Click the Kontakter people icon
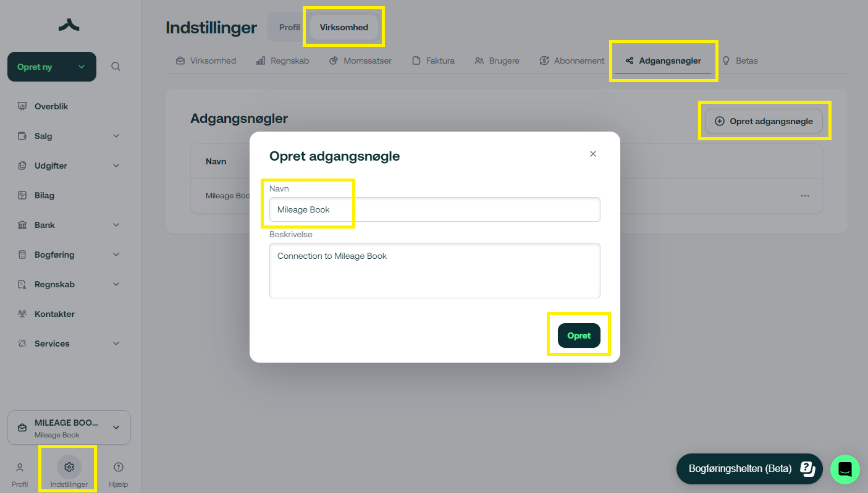The height and width of the screenshot is (493, 868). (x=22, y=314)
